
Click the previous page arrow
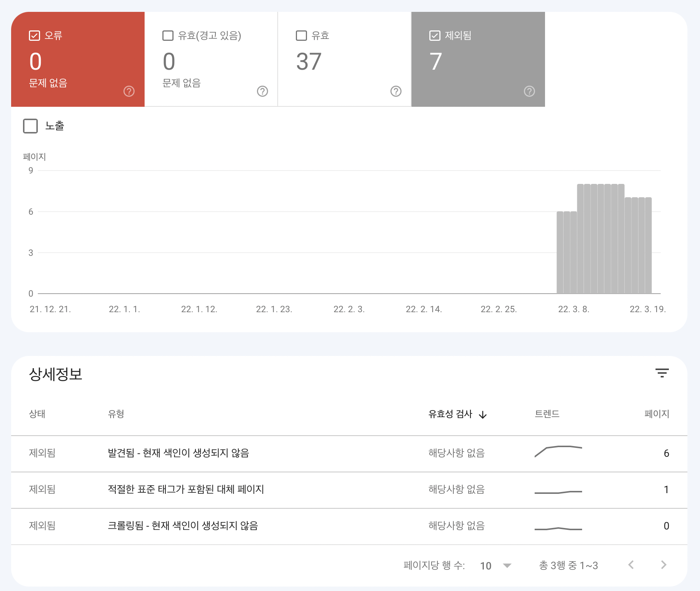click(x=631, y=565)
